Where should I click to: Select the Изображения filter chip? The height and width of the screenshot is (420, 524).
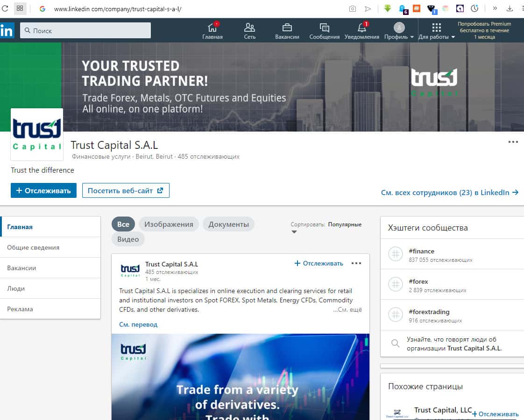[169, 224]
